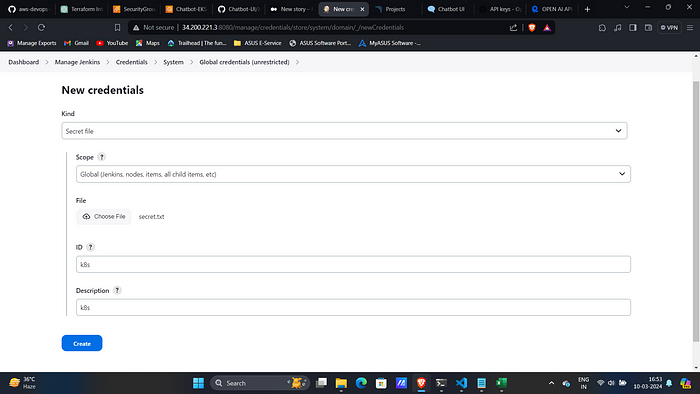Open the Trailhead bookmark
Image resolution: width=700 pixels, height=394 pixels.
coord(197,43)
